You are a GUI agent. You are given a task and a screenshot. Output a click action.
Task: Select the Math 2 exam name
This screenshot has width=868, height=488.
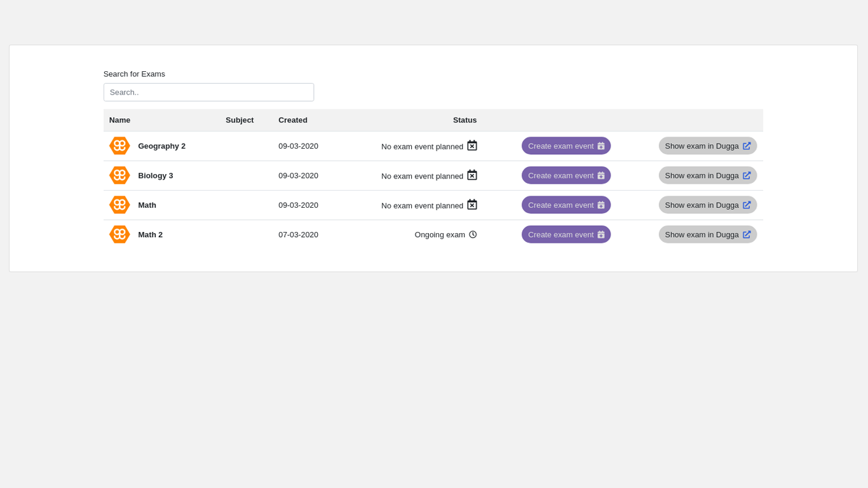151,234
